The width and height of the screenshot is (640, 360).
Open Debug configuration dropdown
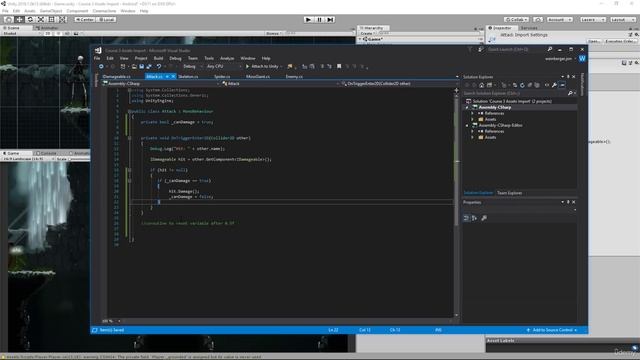[192, 66]
